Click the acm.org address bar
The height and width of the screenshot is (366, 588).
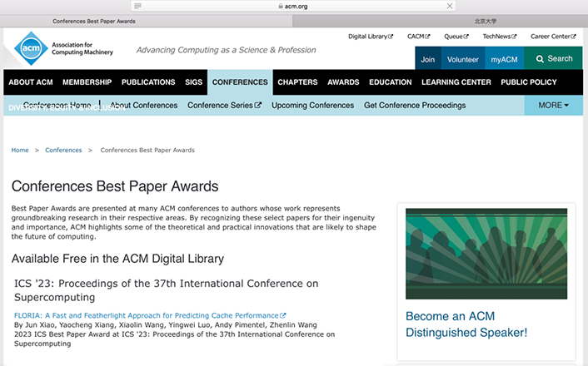coord(294,6)
